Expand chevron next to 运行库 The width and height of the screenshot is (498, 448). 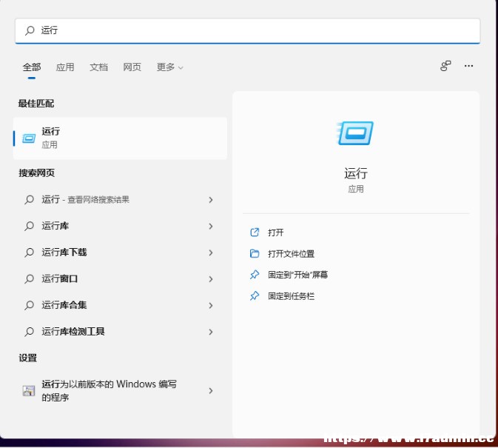click(x=211, y=227)
